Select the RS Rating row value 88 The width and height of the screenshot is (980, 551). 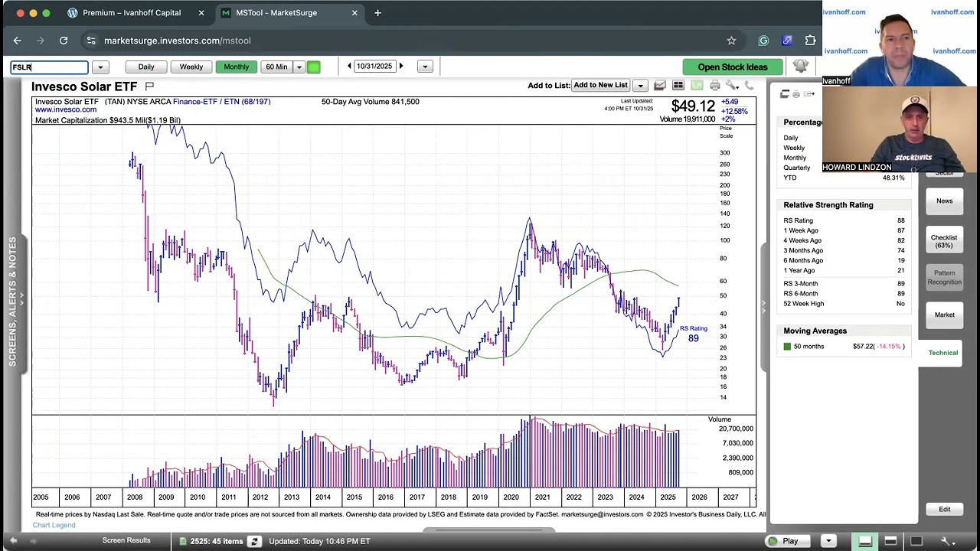(901, 220)
